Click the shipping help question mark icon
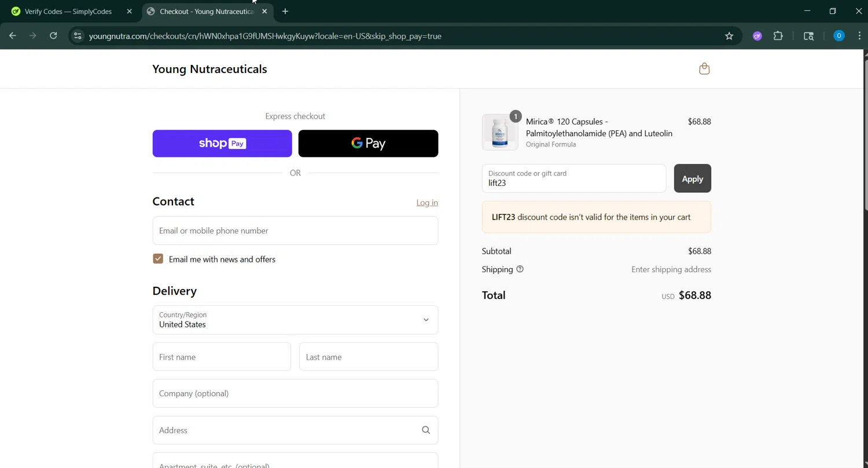The width and height of the screenshot is (868, 468). pyautogui.click(x=520, y=269)
